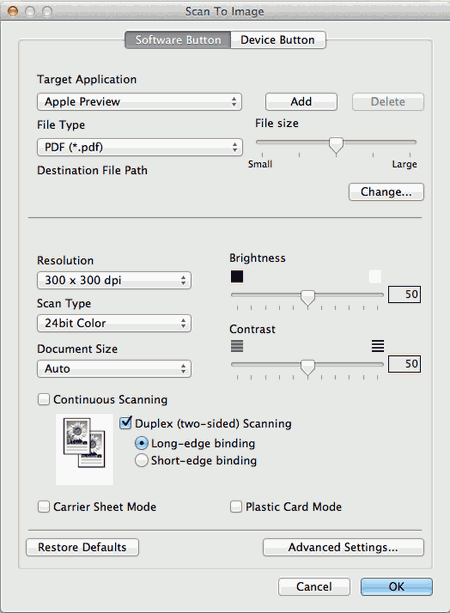Turn on Carrier Sheet Mode

(x=44, y=507)
